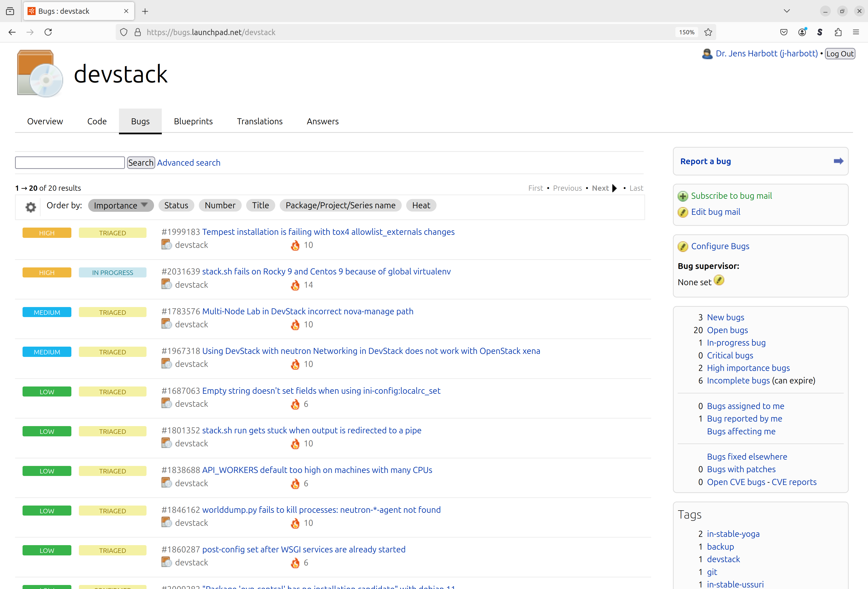Open the Firefox hamburger application menu
The height and width of the screenshot is (589, 868).
click(856, 32)
